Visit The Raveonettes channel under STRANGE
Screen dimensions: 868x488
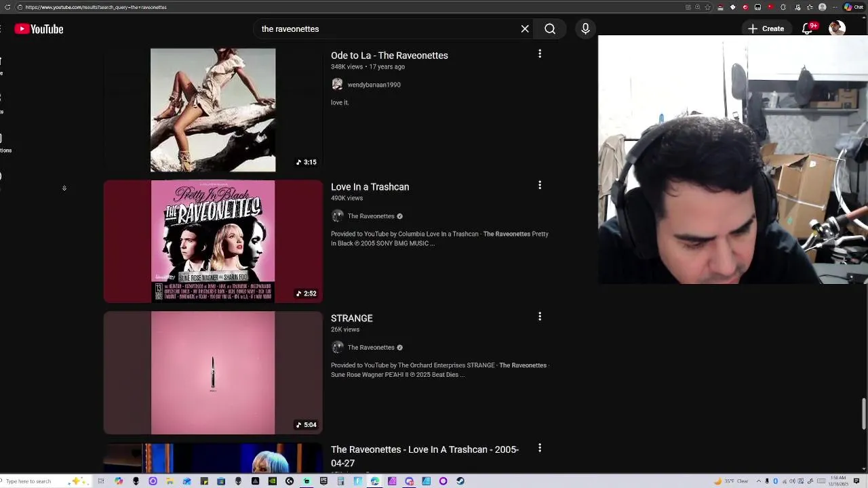(371, 348)
